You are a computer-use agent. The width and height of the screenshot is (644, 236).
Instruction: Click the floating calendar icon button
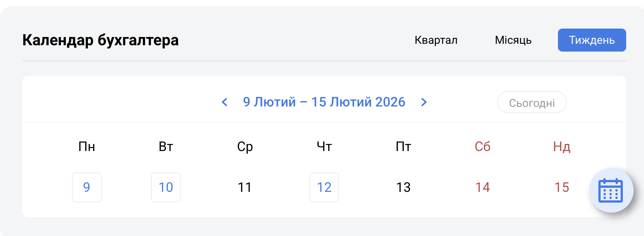click(x=611, y=191)
